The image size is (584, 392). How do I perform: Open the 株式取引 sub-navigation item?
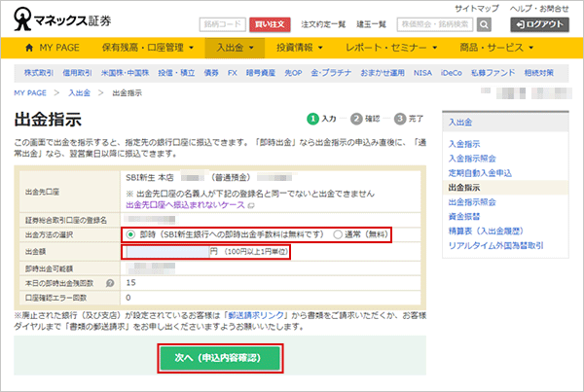tap(39, 73)
